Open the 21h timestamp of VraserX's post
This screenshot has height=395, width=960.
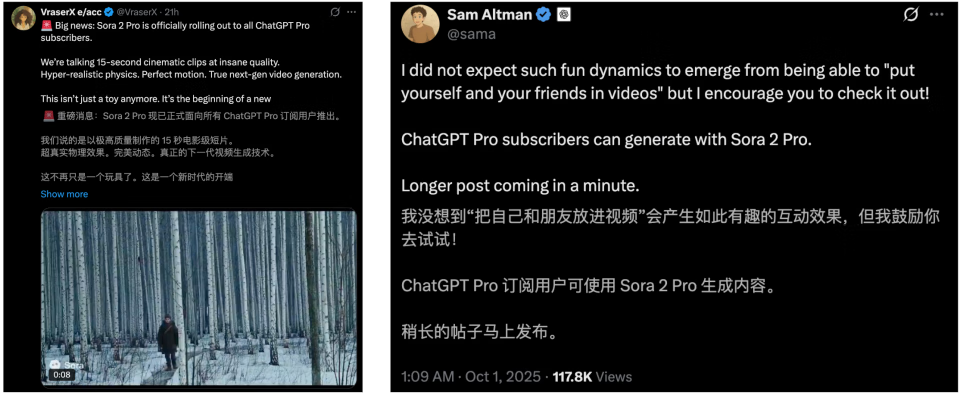172,12
